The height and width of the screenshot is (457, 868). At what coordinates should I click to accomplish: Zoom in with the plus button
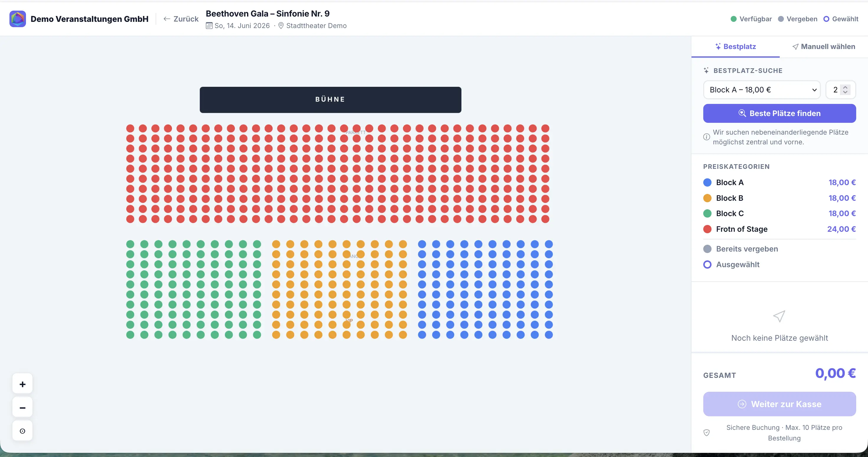pyautogui.click(x=22, y=383)
